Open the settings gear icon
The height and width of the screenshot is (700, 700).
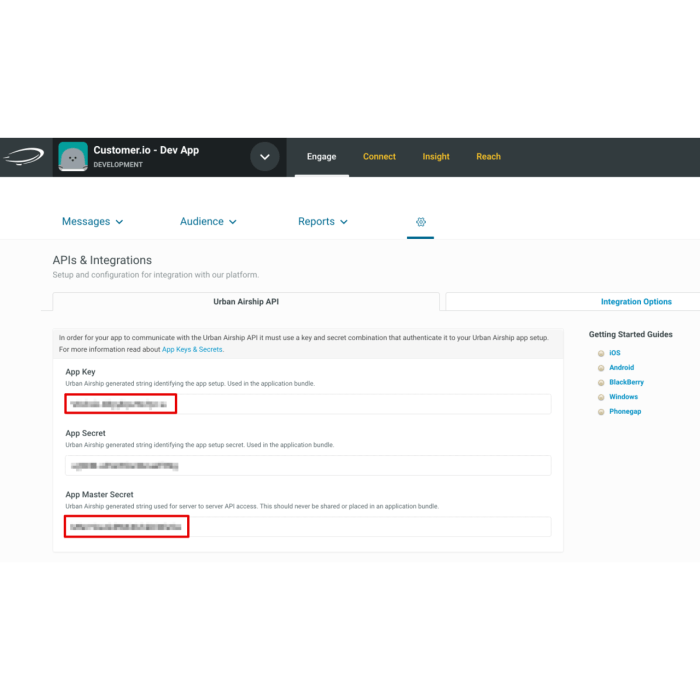pos(421,222)
